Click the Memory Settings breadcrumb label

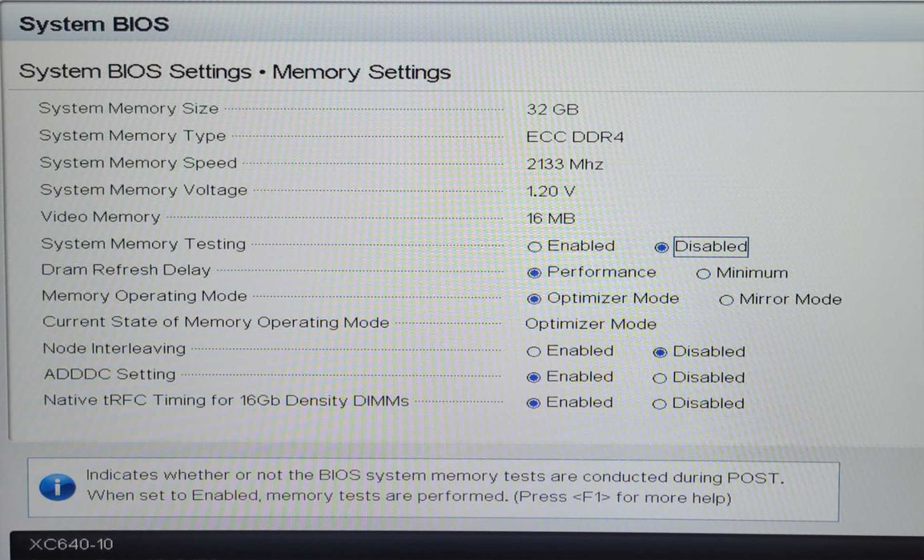click(362, 72)
